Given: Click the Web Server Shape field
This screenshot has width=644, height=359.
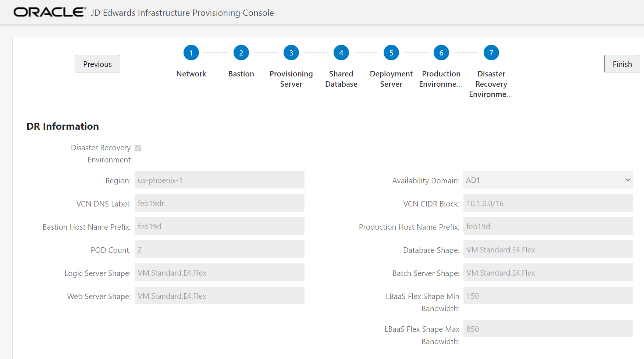Looking at the screenshot, I should click(219, 295).
